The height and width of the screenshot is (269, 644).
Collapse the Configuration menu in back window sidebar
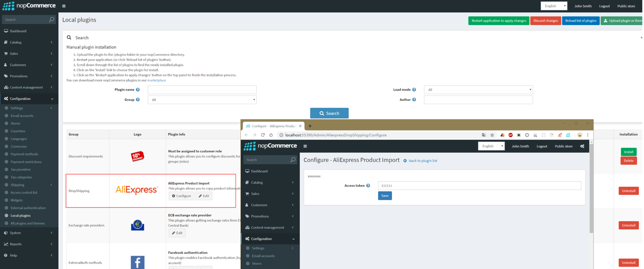29,99
